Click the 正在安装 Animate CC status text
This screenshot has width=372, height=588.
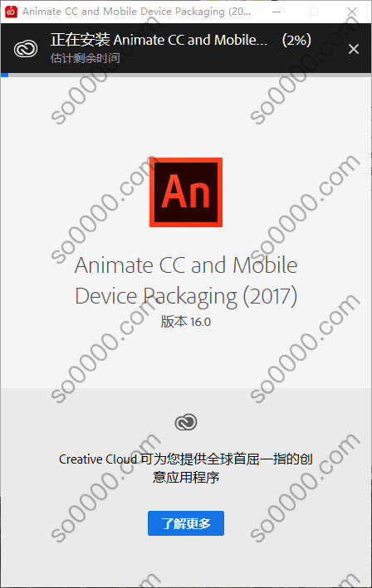click(x=159, y=40)
